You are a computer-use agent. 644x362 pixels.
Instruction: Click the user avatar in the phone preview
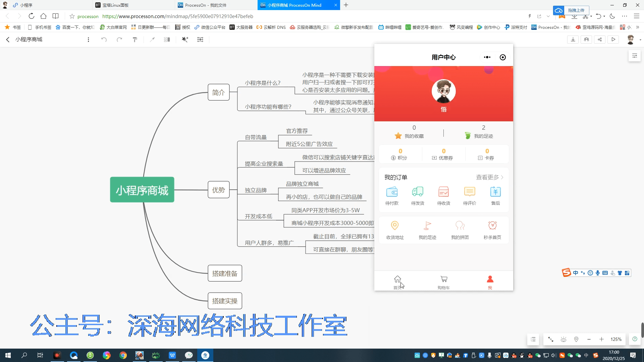443,91
